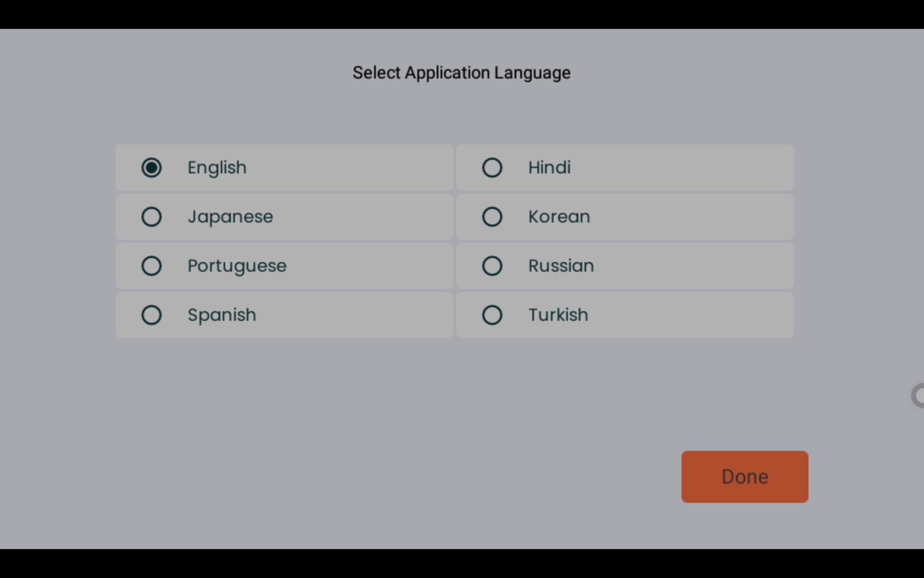
Task: Click the Hindi text label
Action: tap(549, 168)
